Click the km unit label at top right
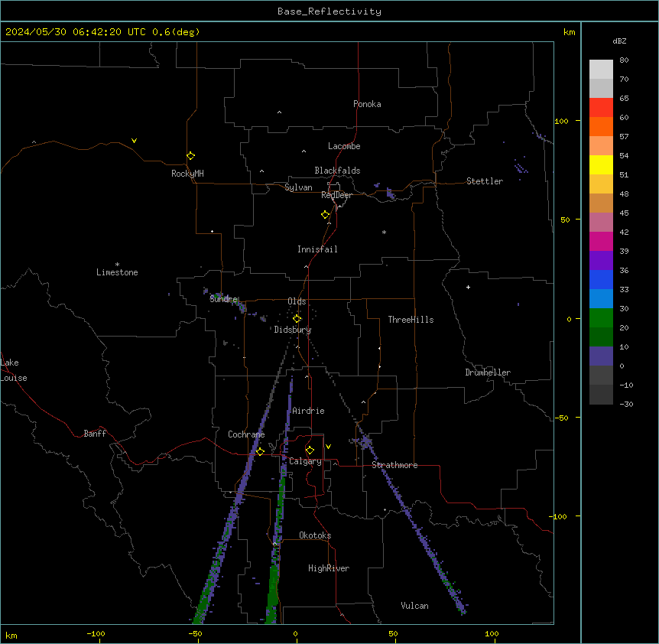Viewport: 659px width, 644px height. [569, 32]
